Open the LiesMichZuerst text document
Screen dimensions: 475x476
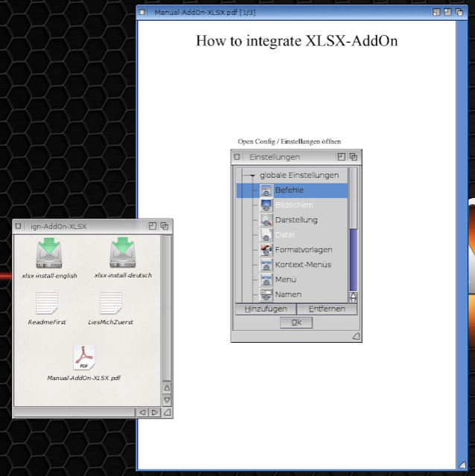tap(111, 303)
